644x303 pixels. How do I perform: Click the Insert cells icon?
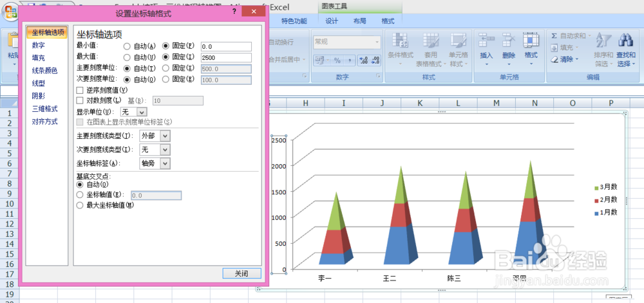coord(487,41)
